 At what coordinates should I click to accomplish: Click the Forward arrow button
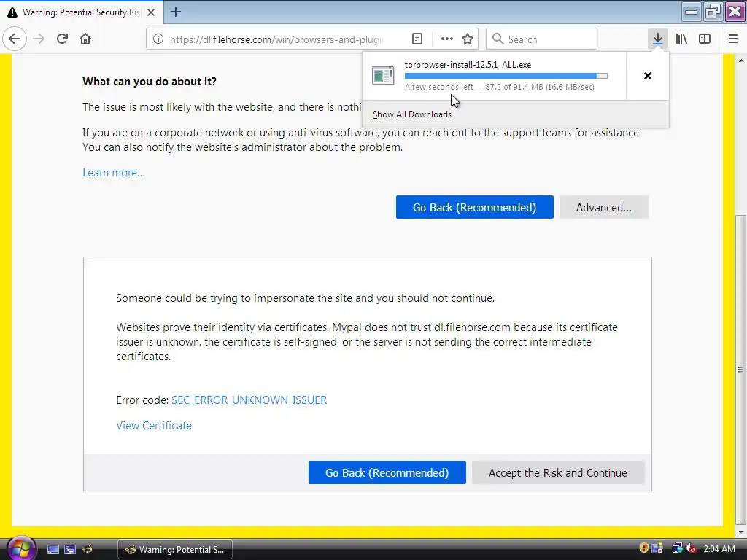[x=39, y=39]
